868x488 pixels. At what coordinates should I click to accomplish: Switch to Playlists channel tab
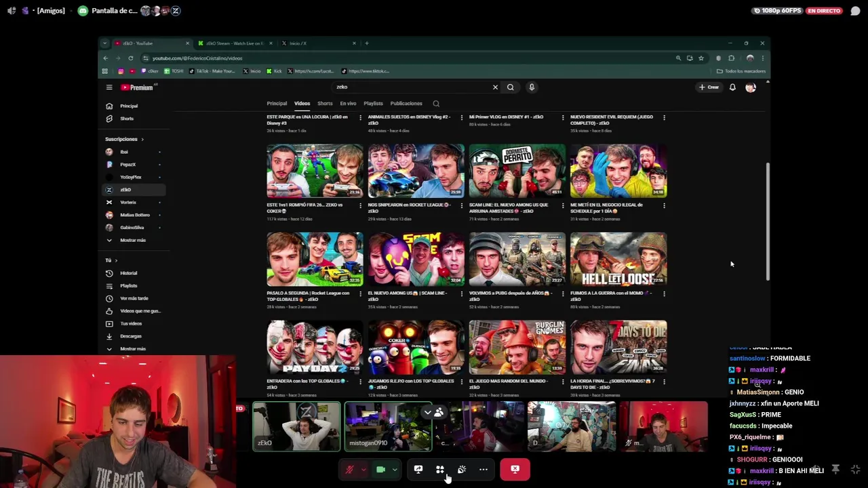(373, 104)
